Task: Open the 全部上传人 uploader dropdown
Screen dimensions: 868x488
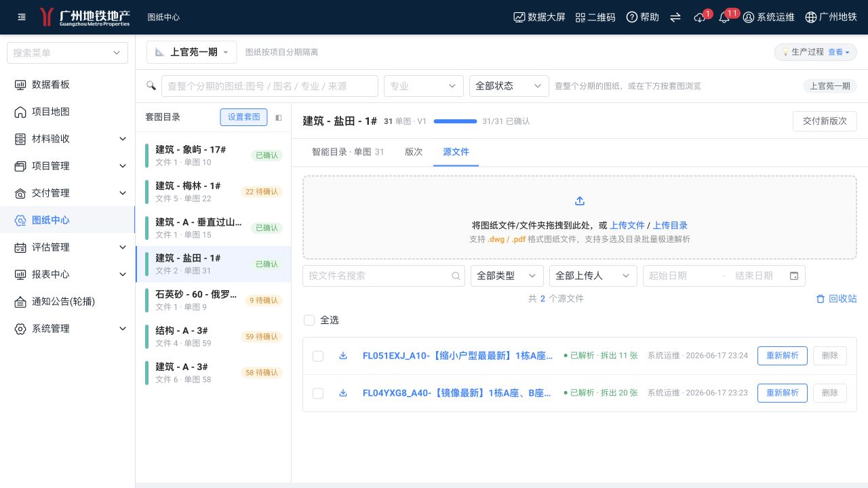Action: [x=593, y=276]
